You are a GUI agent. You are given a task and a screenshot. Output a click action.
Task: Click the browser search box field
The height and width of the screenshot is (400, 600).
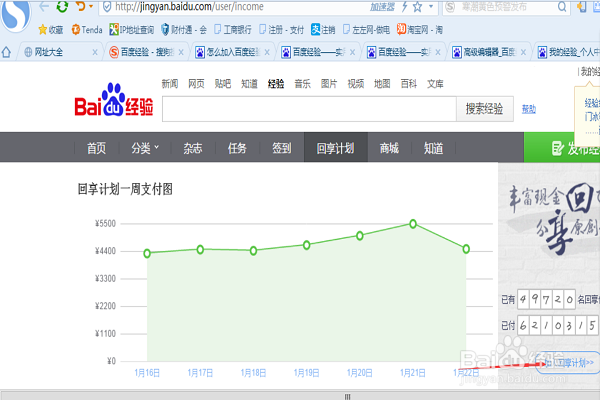tap(505, 7)
